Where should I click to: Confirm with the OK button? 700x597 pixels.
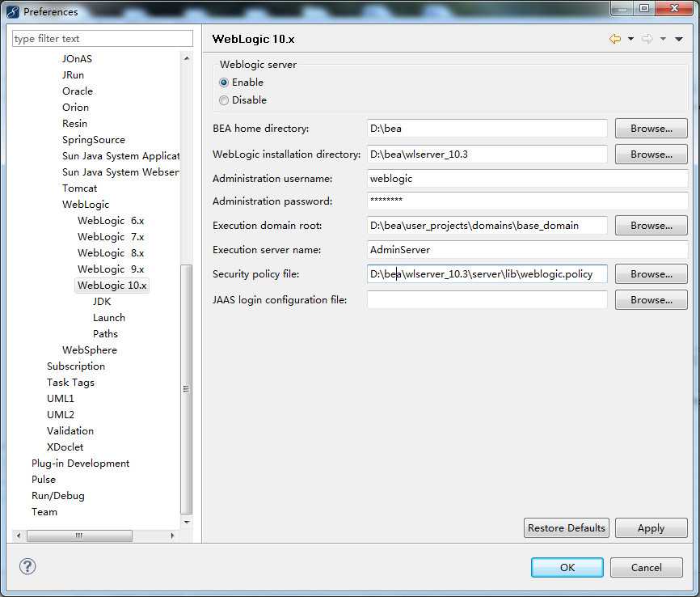(x=567, y=568)
